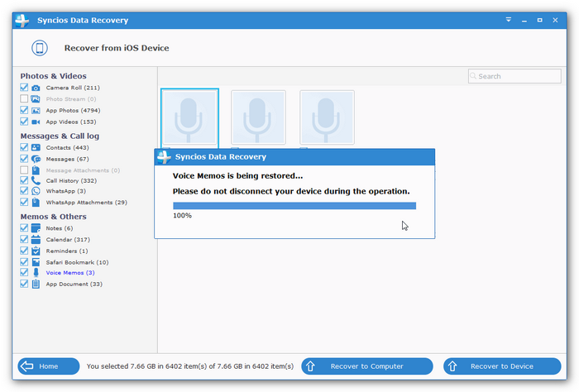579x392 pixels.
Task: Uncheck the App Photos checkbox
Action: [x=24, y=110]
